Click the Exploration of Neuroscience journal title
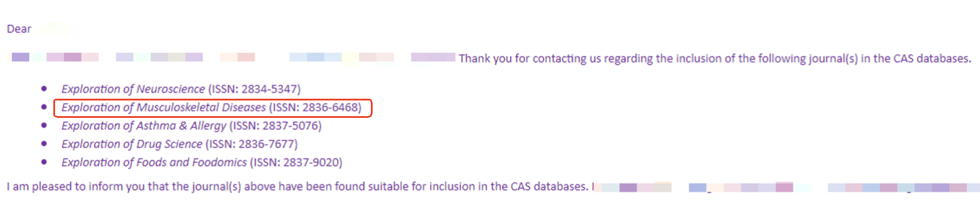980x223 pixels. (x=133, y=89)
